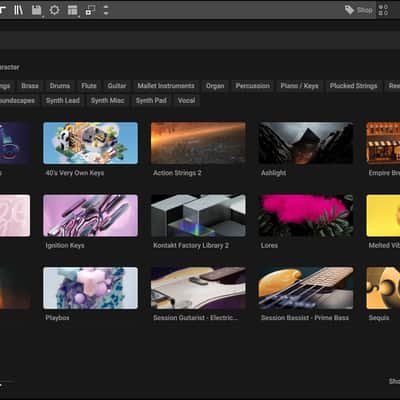
Task: Click the minimize view icon
Action: (x=90, y=10)
